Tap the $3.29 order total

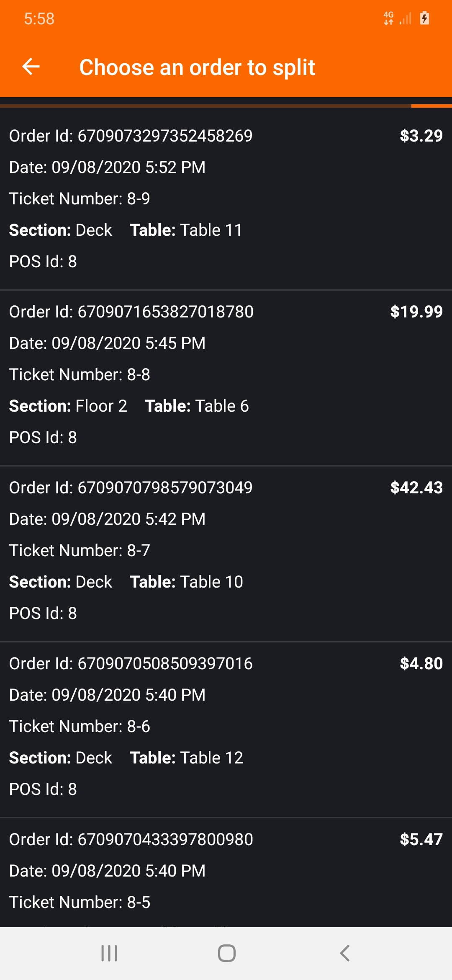[421, 136]
